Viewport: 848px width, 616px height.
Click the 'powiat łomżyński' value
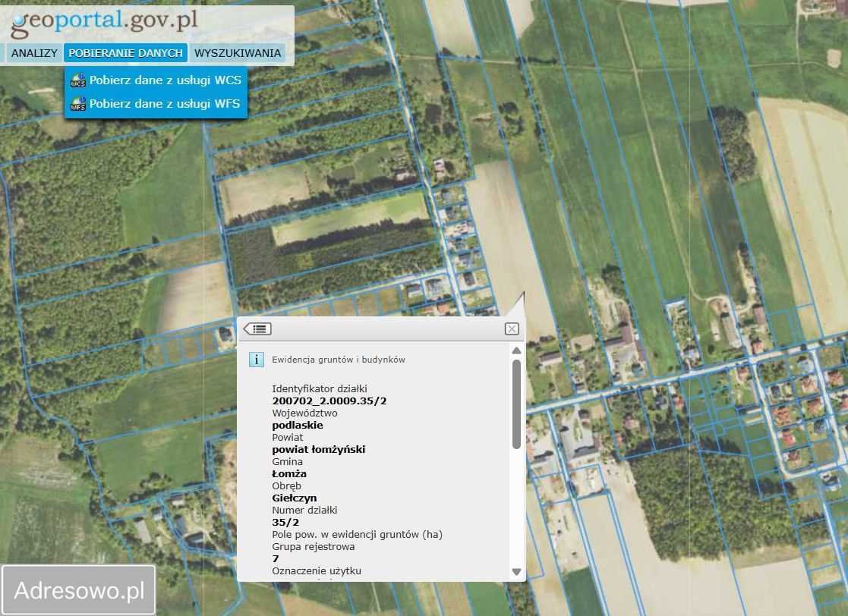point(319,450)
